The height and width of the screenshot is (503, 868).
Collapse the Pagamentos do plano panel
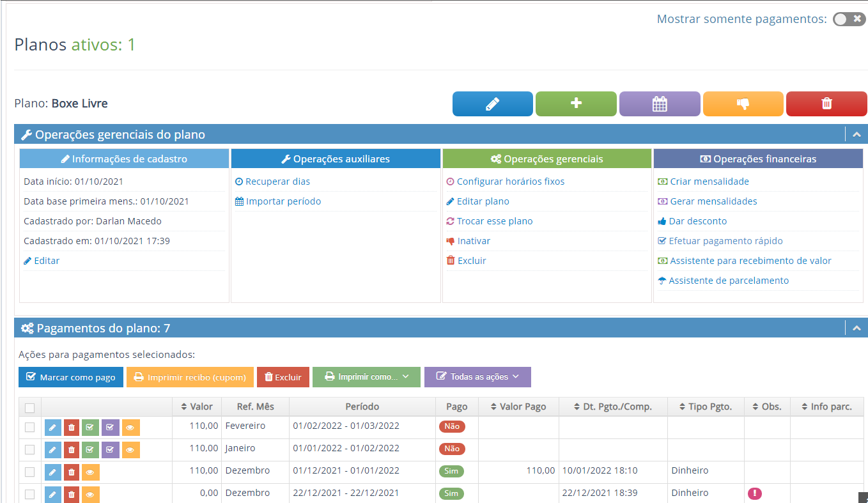pos(856,329)
